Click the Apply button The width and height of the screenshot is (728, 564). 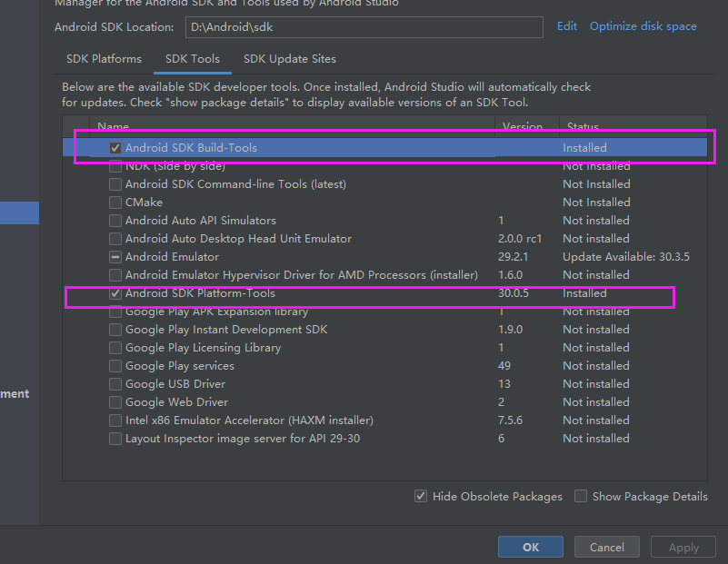click(x=683, y=548)
